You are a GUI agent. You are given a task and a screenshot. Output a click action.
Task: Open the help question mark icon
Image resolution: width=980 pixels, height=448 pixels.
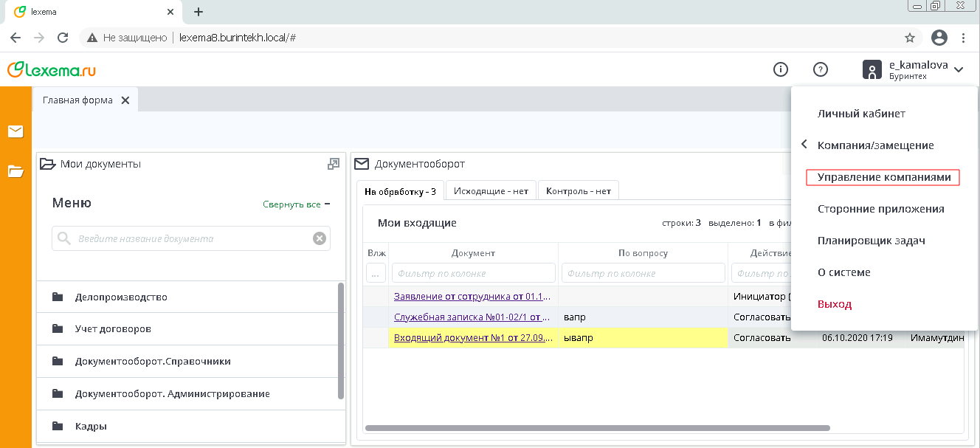coord(820,69)
